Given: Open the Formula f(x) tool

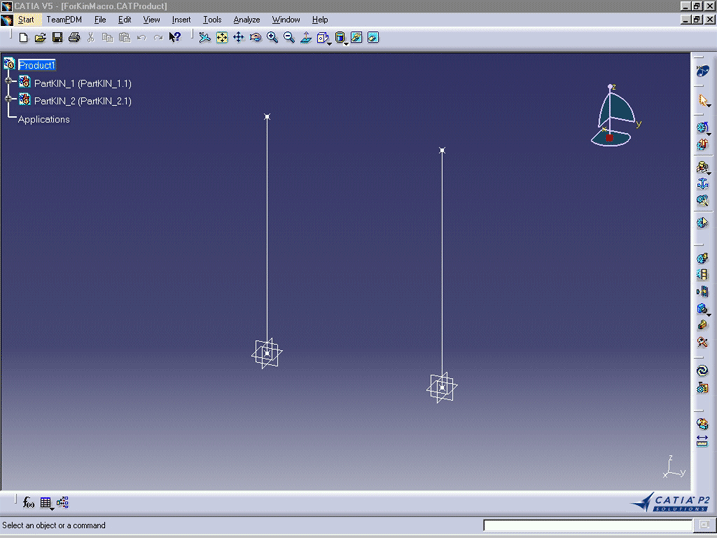Looking at the screenshot, I should click(x=29, y=503).
